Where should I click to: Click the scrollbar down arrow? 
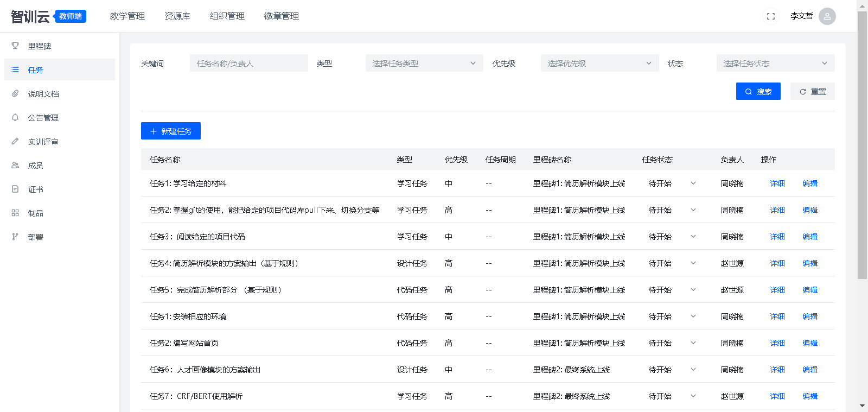coord(862,406)
